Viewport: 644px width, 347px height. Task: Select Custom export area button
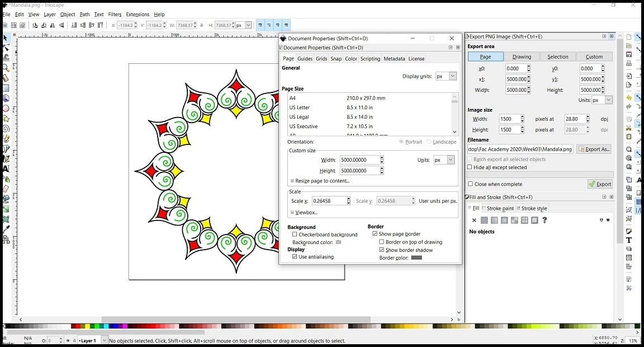[594, 57]
